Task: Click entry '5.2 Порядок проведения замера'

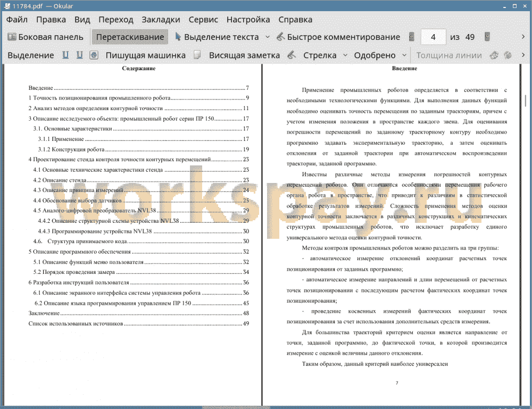Action: point(141,272)
